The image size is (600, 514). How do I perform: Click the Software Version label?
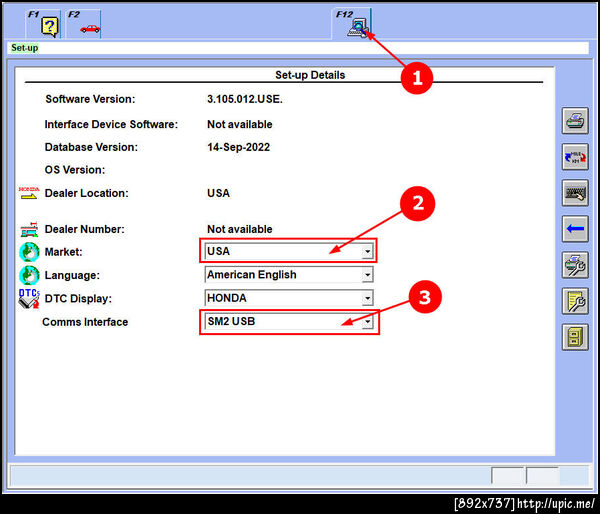[x=90, y=99]
